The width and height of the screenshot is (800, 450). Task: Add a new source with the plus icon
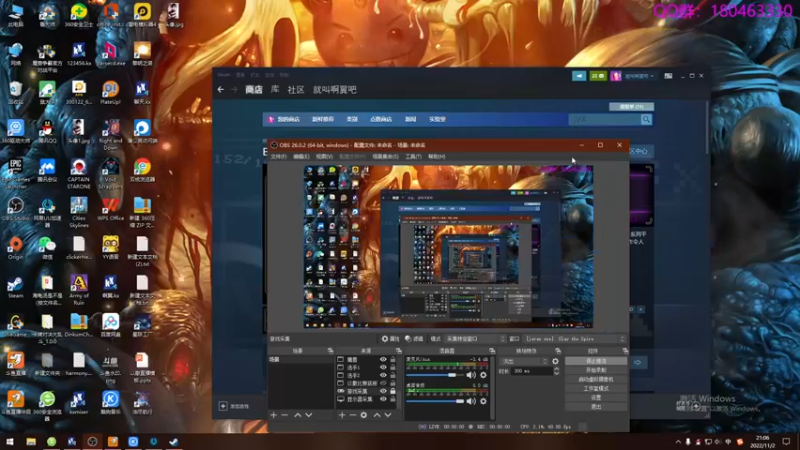342,415
